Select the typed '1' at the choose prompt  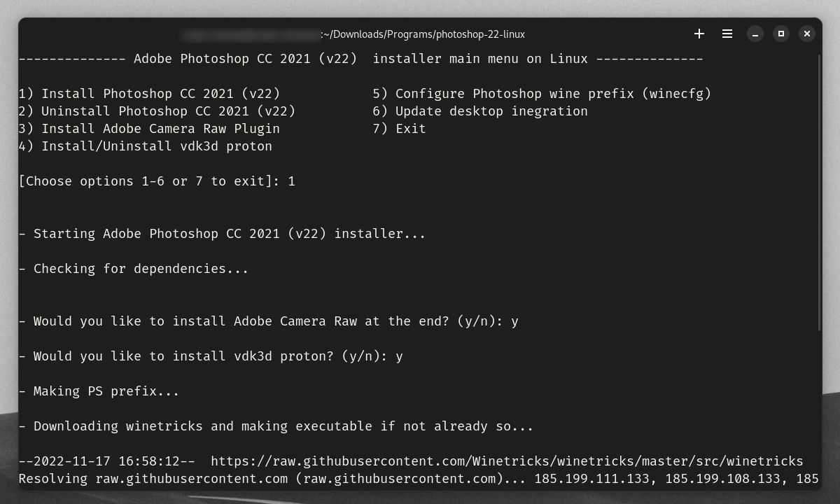292,181
